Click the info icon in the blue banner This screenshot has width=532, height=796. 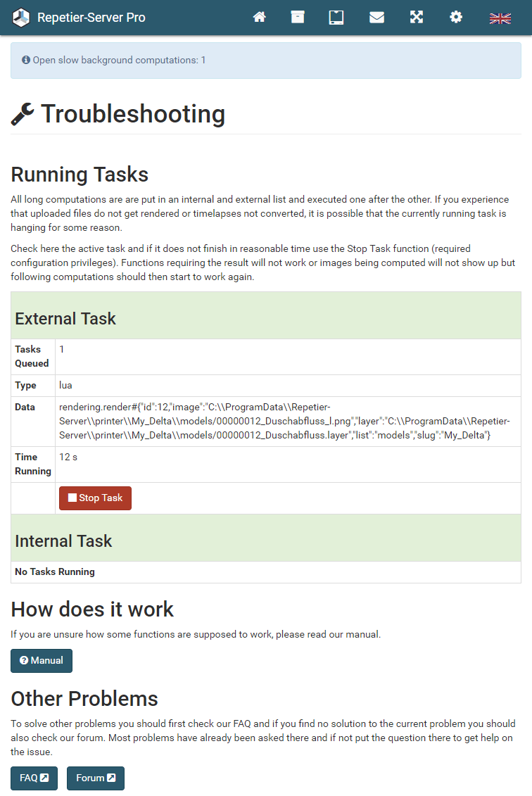click(25, 61)
